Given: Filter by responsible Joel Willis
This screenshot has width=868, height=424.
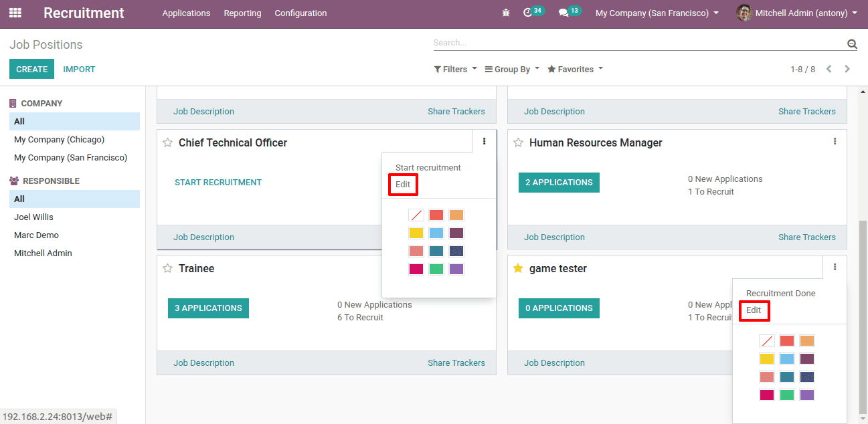Looking at the screenshot, I should 33,217.
